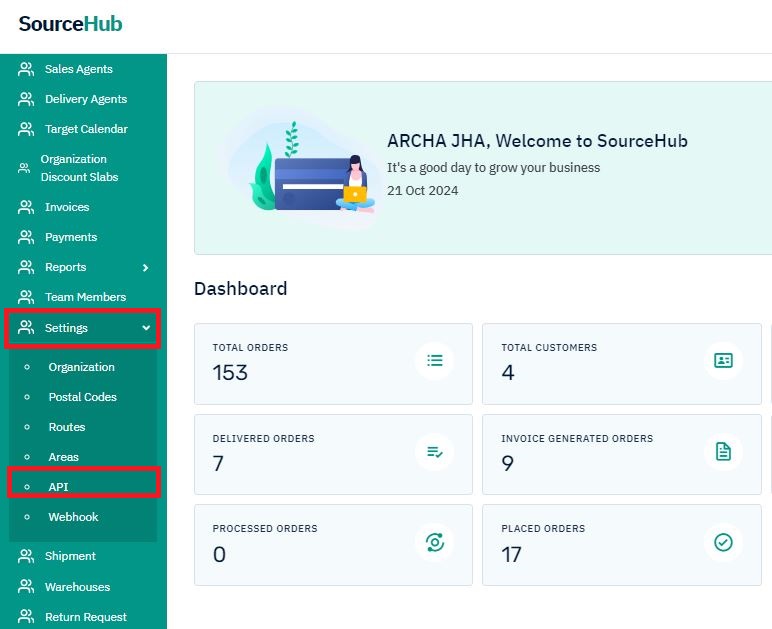
Task: Collapse the Settings menu chevron
Action: [x=146, y=328]
